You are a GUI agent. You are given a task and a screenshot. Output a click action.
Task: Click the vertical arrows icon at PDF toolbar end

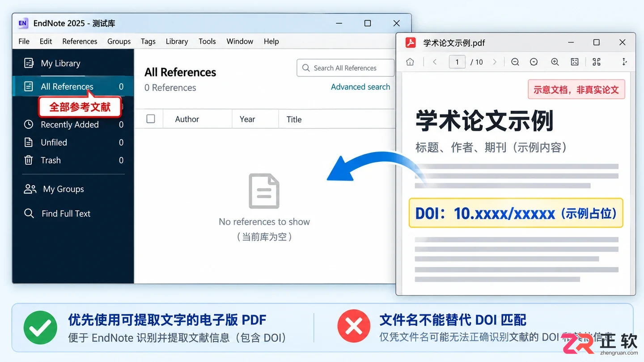pos(624,62)
